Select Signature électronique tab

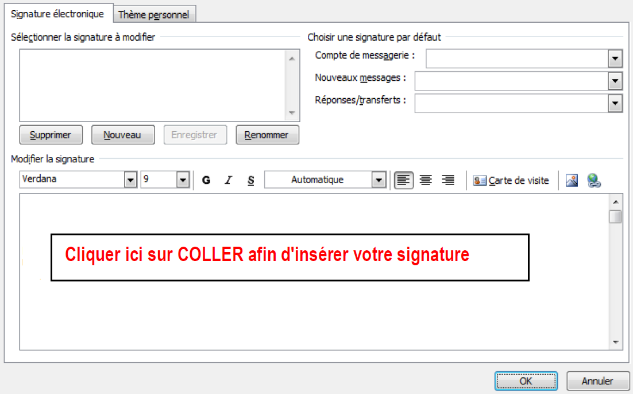coord(57,14)
